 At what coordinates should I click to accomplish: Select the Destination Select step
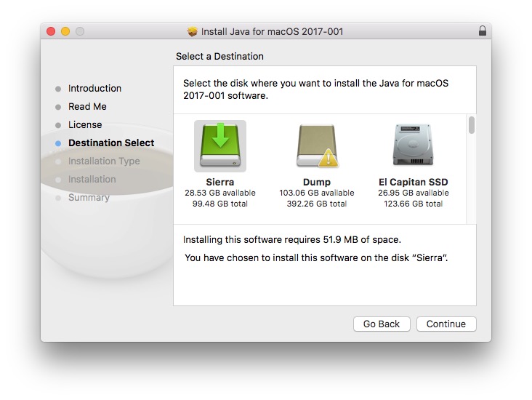(111, 143)
